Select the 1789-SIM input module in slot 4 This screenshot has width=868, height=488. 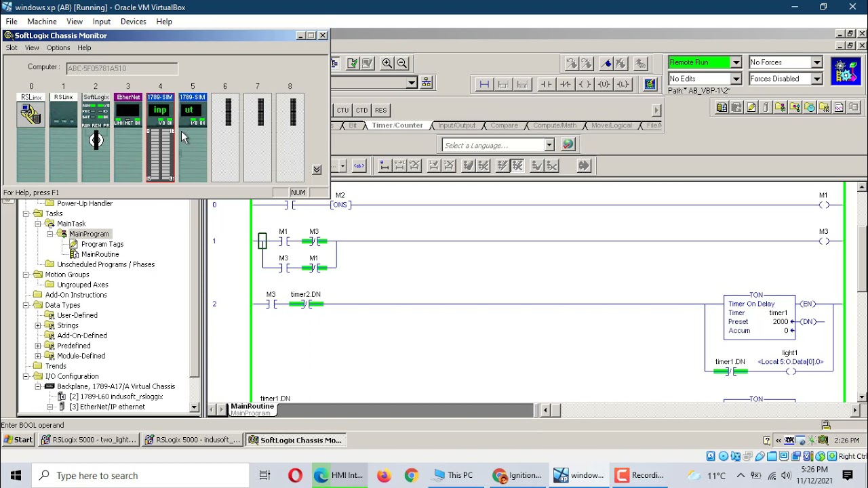(160, 138)
